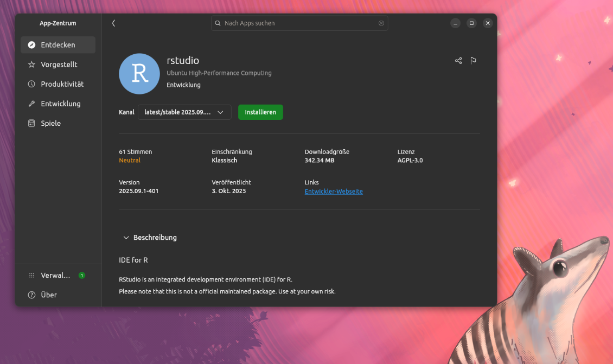
Task: Minimize the App-Zentrum window
Action: pos(456,23)
